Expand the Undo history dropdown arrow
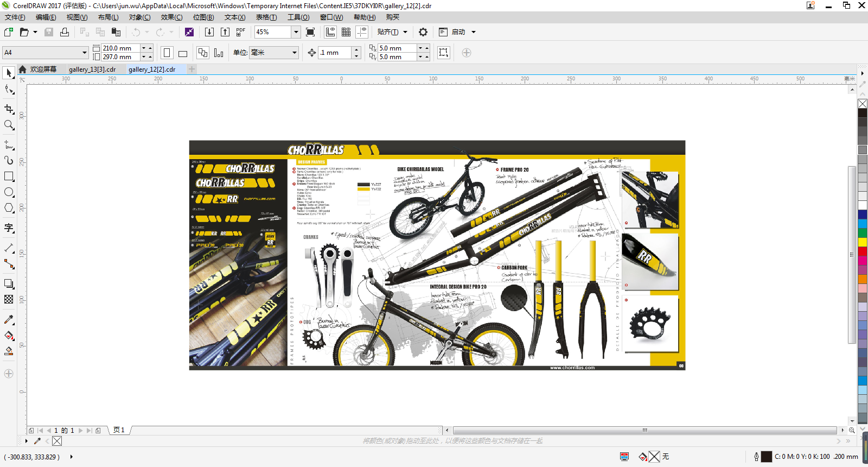The width and height of the screenshot is (868, 467). [146, 32]
